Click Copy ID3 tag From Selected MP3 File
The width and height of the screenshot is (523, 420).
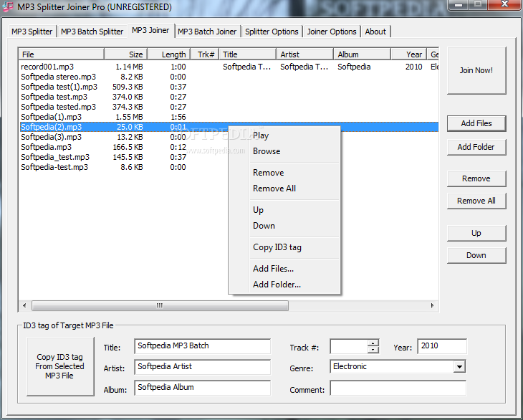pos(60,366)
